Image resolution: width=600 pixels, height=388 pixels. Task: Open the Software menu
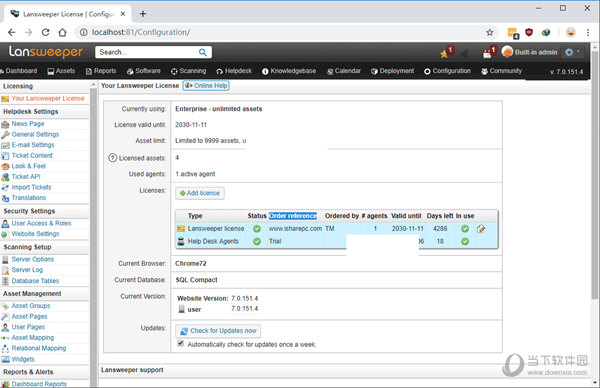click(143, 71)
